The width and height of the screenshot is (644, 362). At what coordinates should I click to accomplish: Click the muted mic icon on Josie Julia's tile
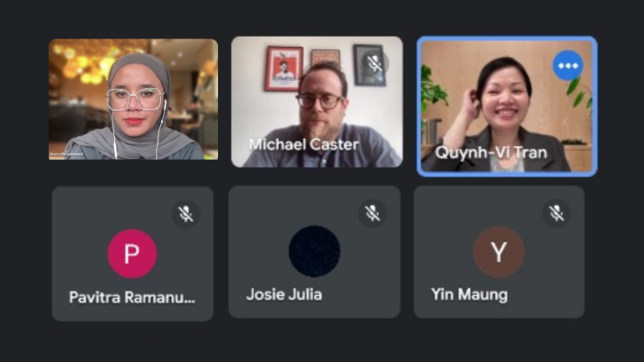tap(372, 213)
